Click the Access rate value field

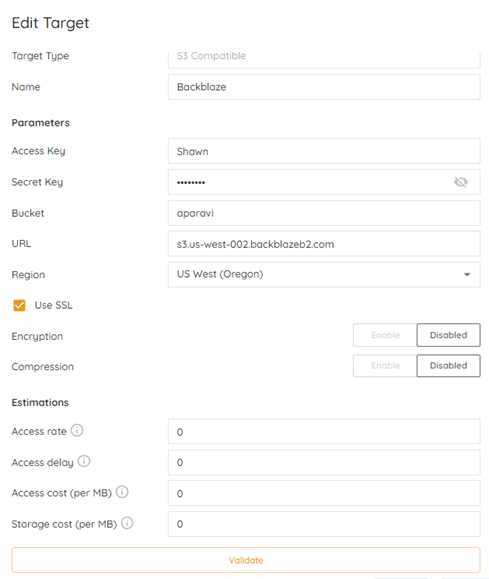click(324, 431)
